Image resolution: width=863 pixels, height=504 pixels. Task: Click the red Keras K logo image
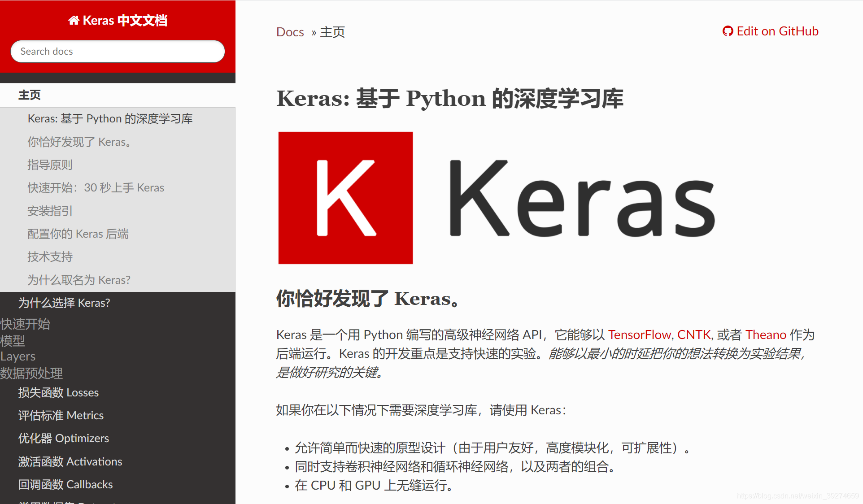pyautogui.click(x=345, y=198)
